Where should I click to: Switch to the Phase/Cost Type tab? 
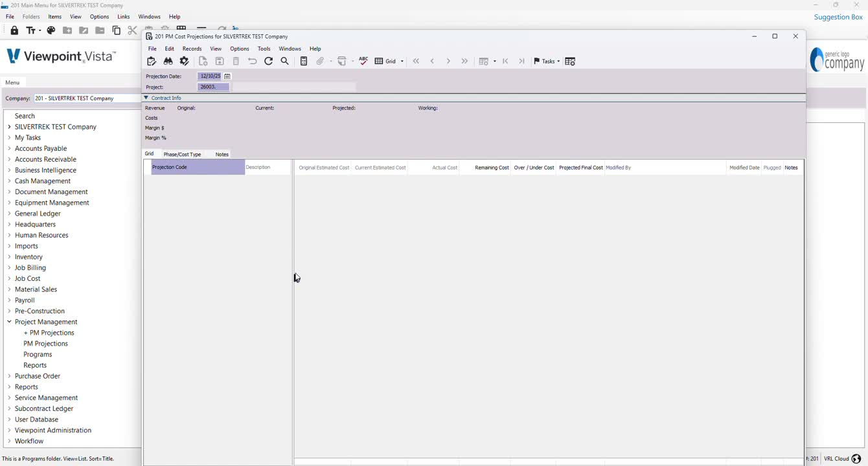click(182, 154)
